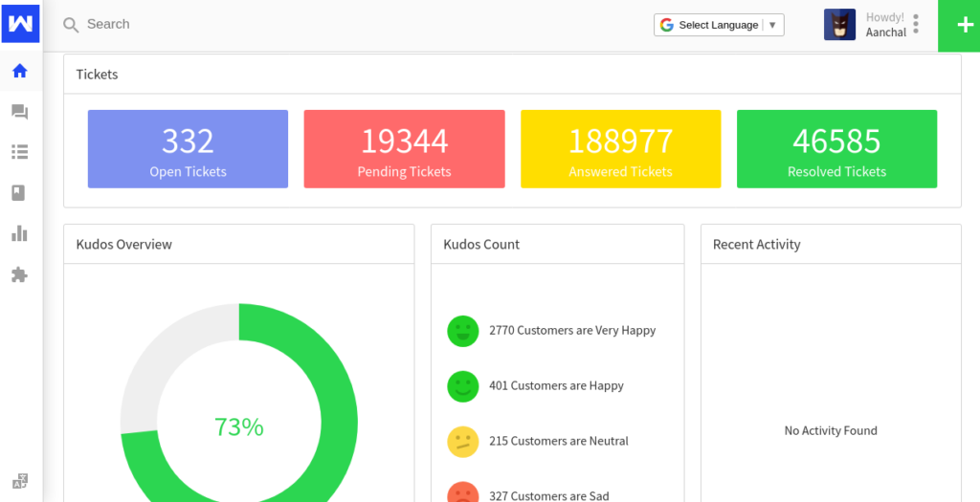Click the translate icon at sidebar bottom

click(20, 480)
